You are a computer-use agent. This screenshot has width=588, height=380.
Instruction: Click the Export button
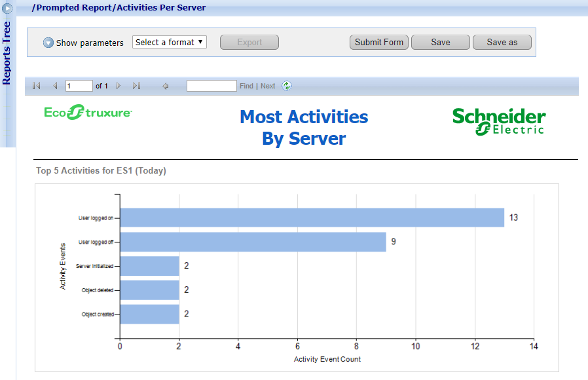tap(249, 43)
